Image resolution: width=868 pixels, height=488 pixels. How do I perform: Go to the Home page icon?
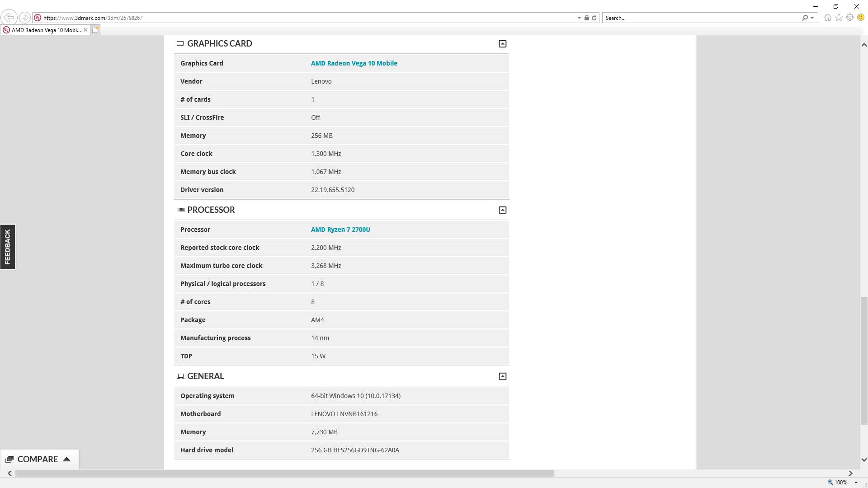pos(827,18)
